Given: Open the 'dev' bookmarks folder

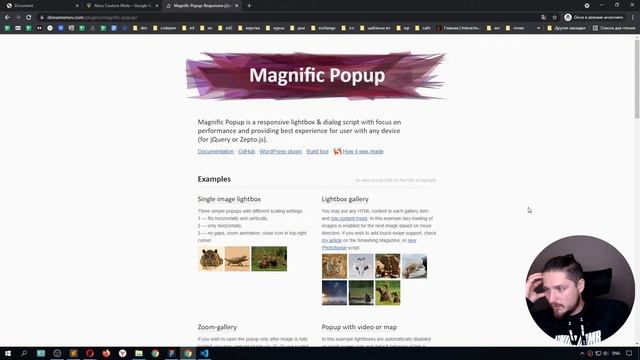Looking at the screenshot, I should (x=140, y=28).
